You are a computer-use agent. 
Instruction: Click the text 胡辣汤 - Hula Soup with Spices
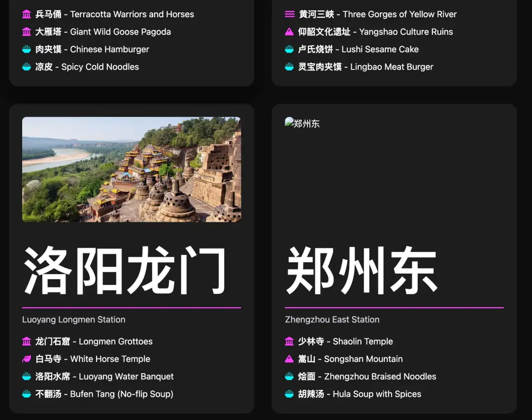[x=360, y=394]
